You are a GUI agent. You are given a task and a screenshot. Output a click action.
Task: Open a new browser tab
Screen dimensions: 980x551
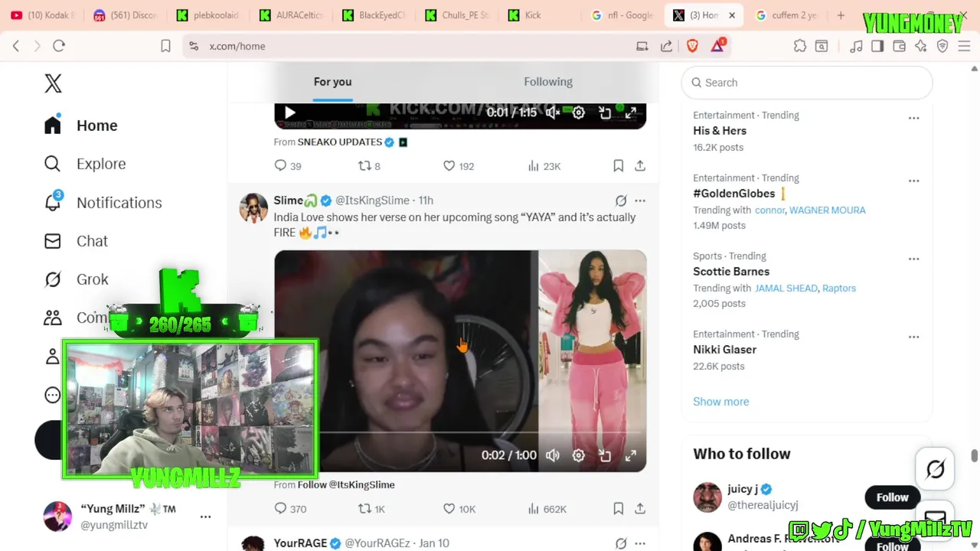tap(841, 15)
